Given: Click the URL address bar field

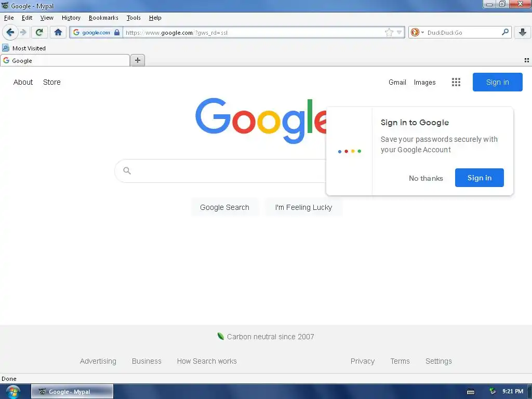Looking at the screenshot, I should (x=255, y=33).
